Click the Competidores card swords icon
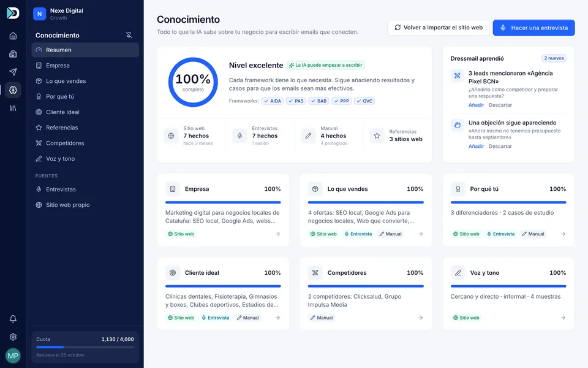 315,272
